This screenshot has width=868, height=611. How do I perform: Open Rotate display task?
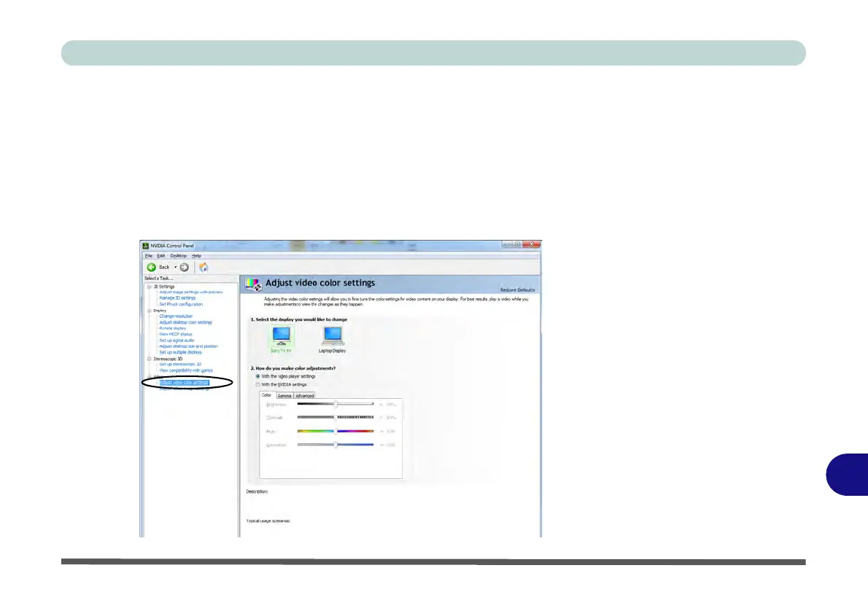[x=173, y=328]
